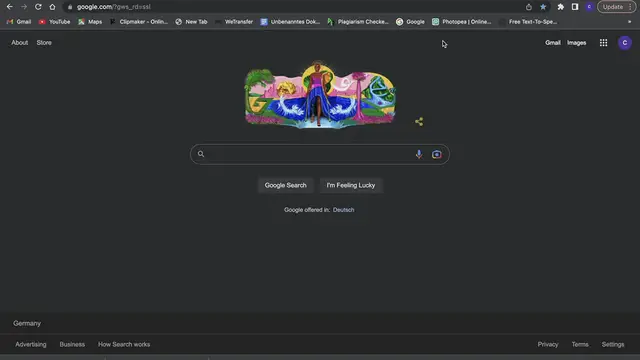Open the Gmail bookmark
Image resolution: width=640 pixels, height=360 pixels.
(x=19, y=22)
